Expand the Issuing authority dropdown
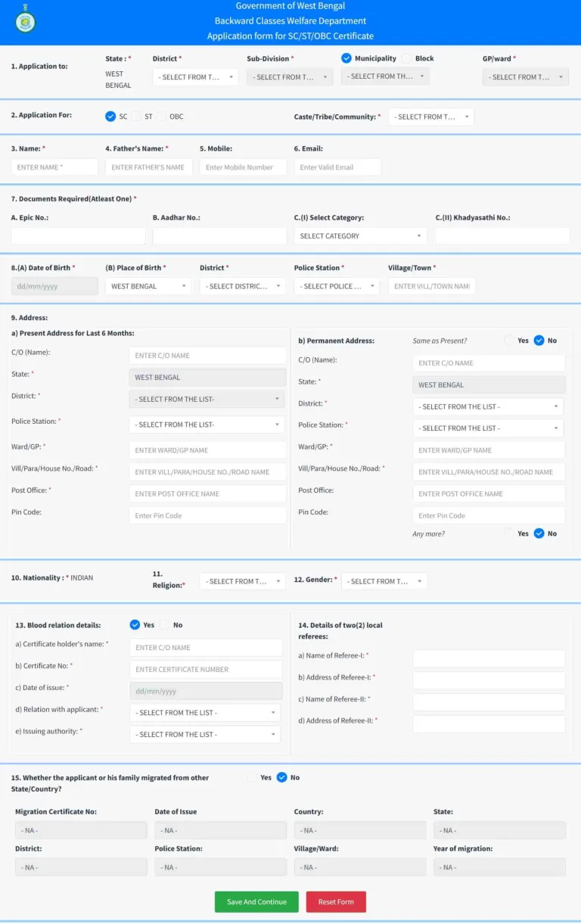The width and height of the screenshot is (581, 924). pyautogui.click(x=205, y=734)
